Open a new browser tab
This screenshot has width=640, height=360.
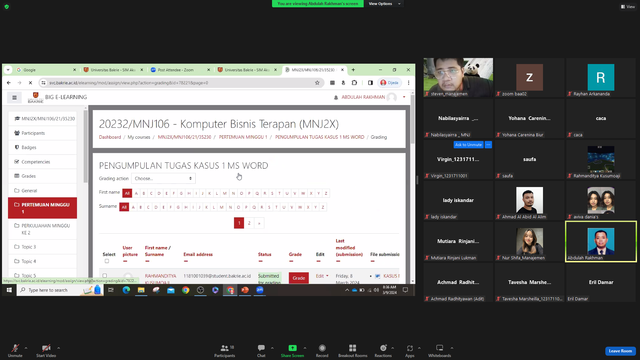click(x=353, y=70)
